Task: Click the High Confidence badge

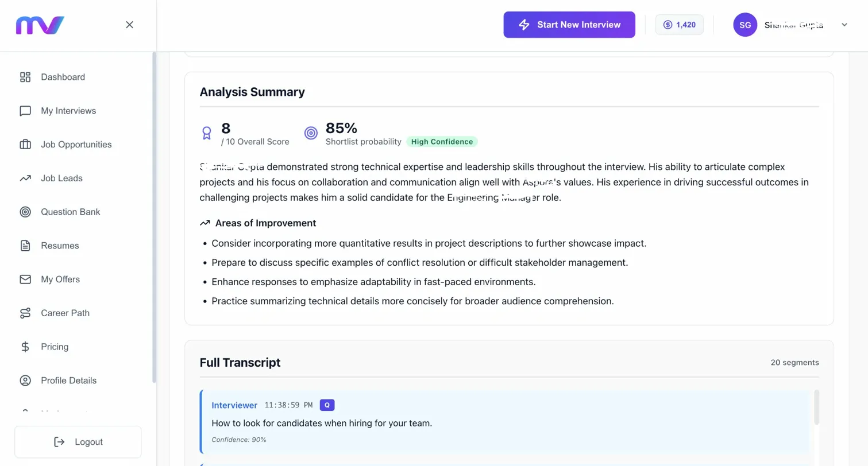Action: [442, 142]
